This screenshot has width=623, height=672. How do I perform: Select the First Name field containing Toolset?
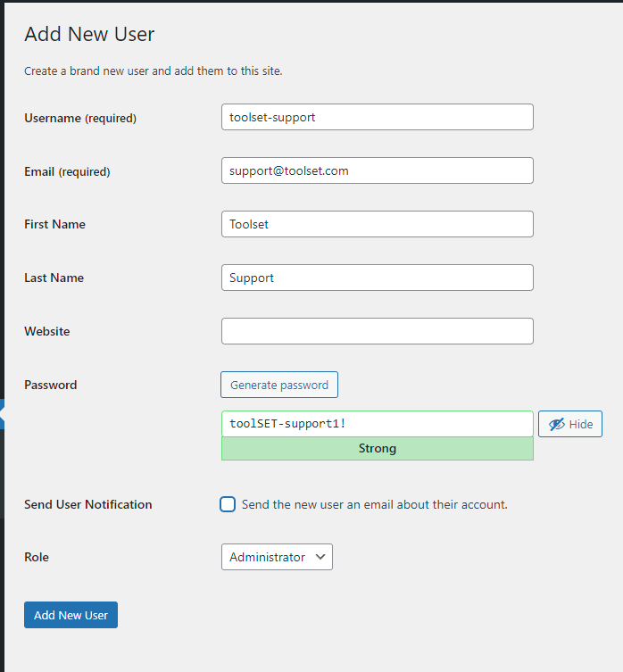tap(378, 224)
